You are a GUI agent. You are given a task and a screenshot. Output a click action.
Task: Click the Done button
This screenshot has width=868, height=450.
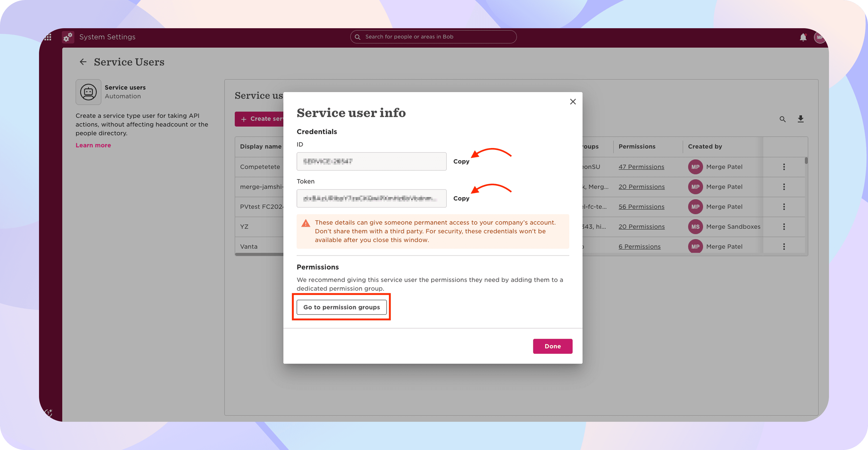click(x=553, y=346)
